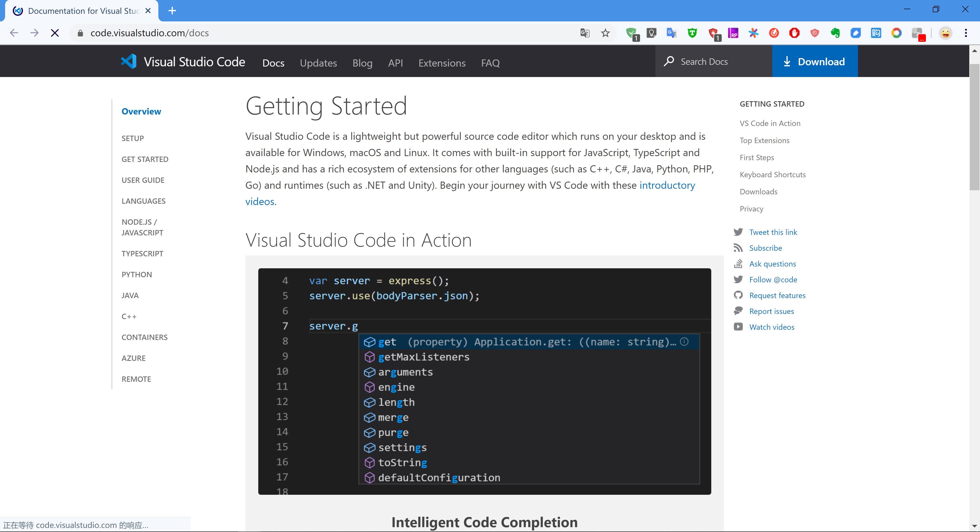Open the Evernote elephant extension icon
The image size is (980, 532).
[835, 33]
